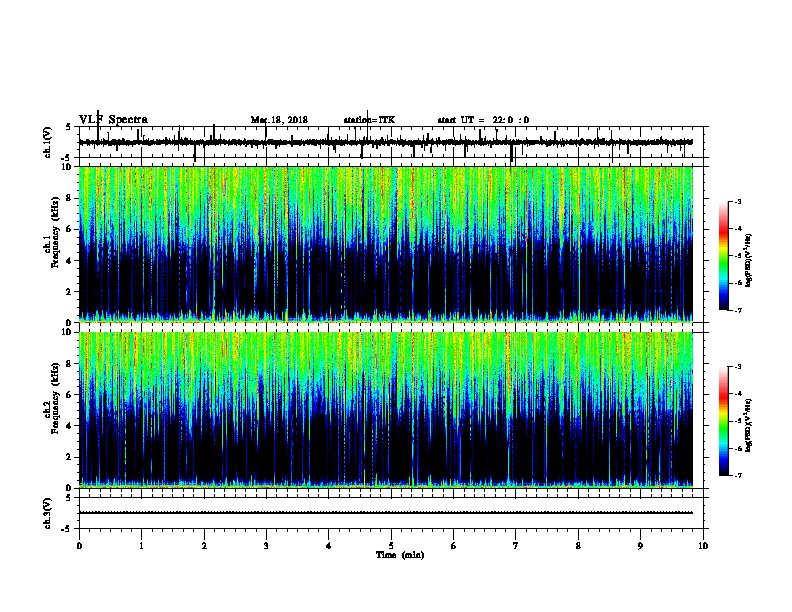The width and height of the screenshot is (792, 612).
Task: Click the time axis tick label "8"
Action: (x=578, y=545)
